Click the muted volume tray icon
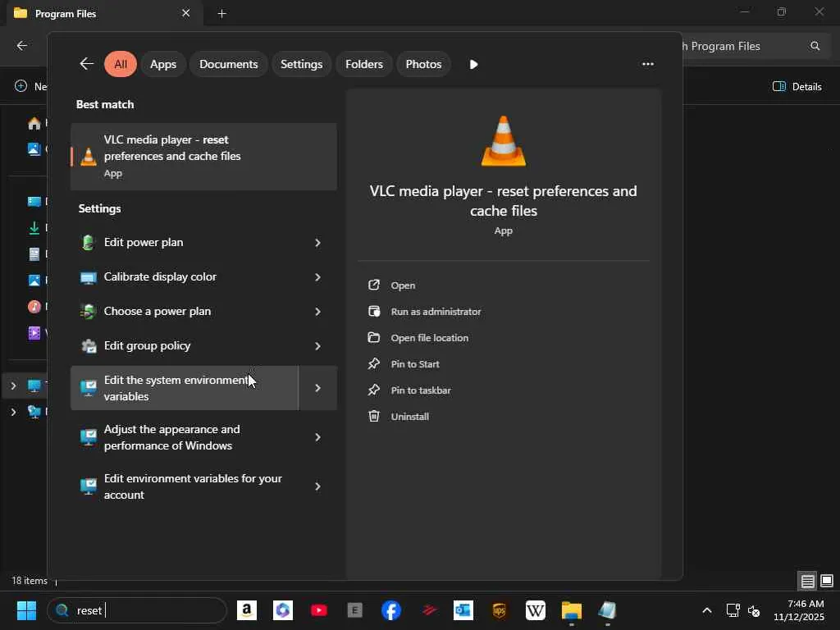Image resolution: width=840 pixels, height=630 pixels. 755,610
